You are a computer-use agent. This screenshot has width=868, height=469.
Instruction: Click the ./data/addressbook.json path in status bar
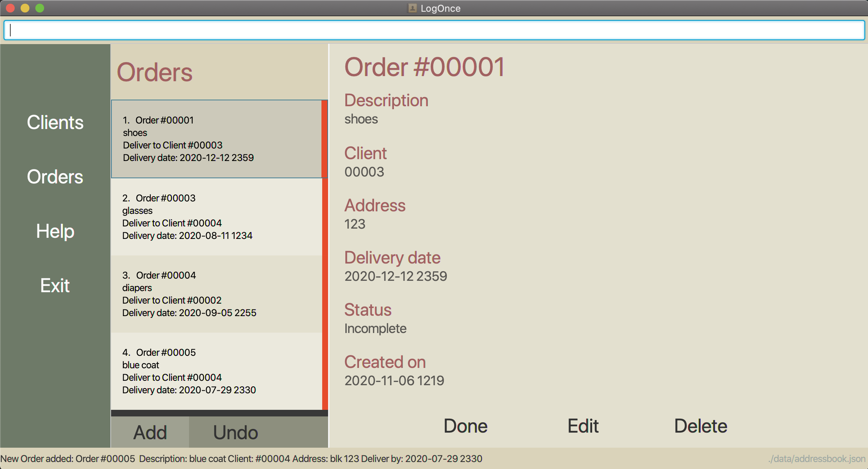817,459
